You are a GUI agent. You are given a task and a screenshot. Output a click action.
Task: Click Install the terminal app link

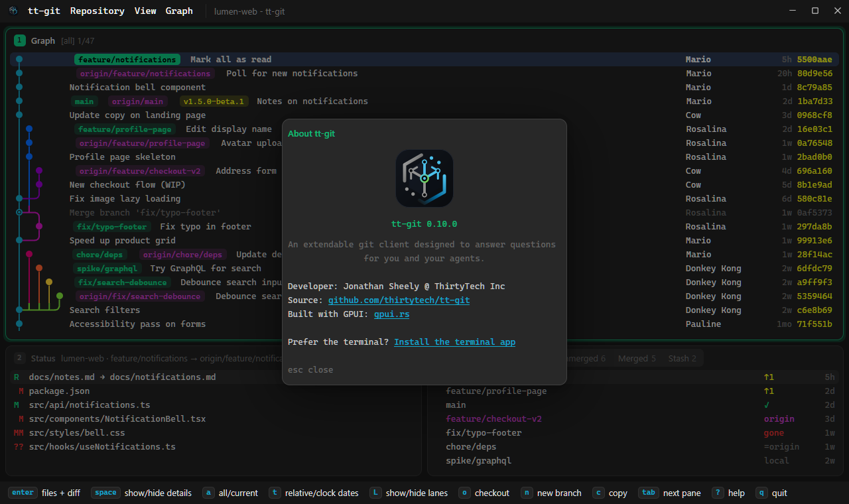[x=454, y=342]
